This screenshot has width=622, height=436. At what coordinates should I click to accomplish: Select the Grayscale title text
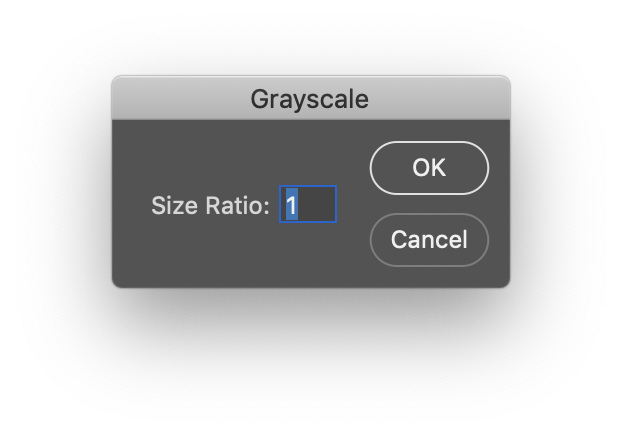point(310,99)
